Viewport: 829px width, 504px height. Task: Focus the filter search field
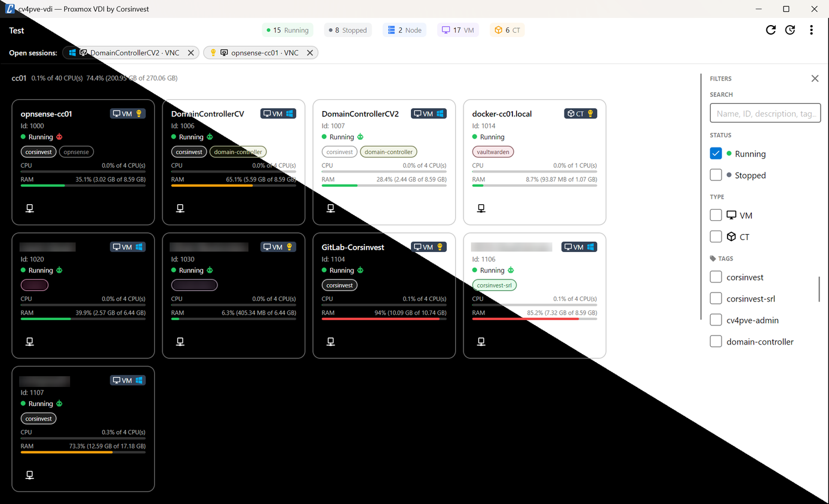point(765,113)
